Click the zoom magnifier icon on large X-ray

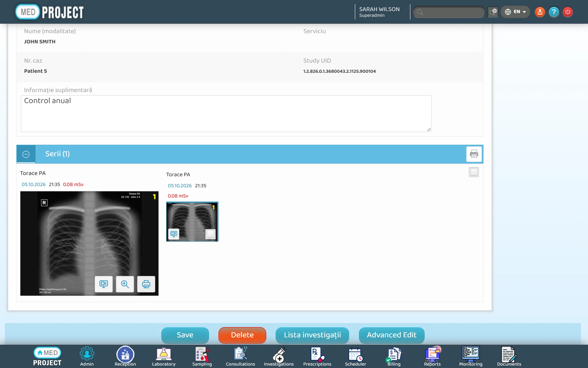pyautogui.click(x=125, y=284)
